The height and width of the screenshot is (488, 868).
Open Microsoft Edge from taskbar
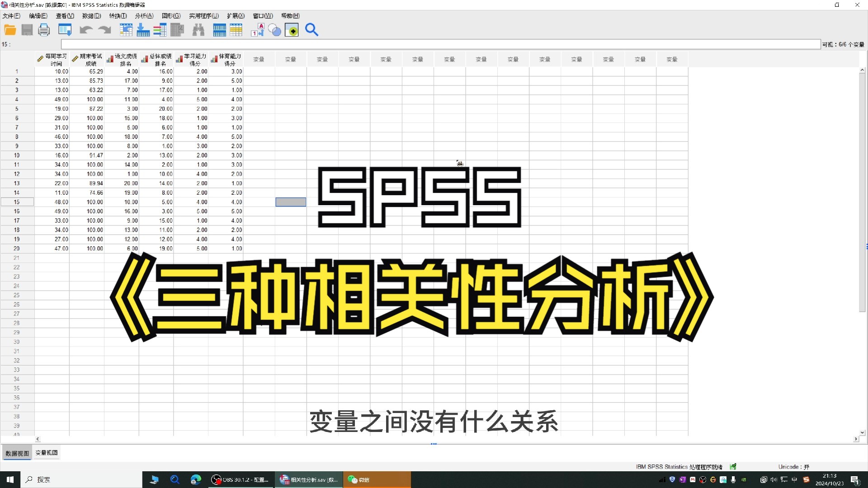click(196, 480)
